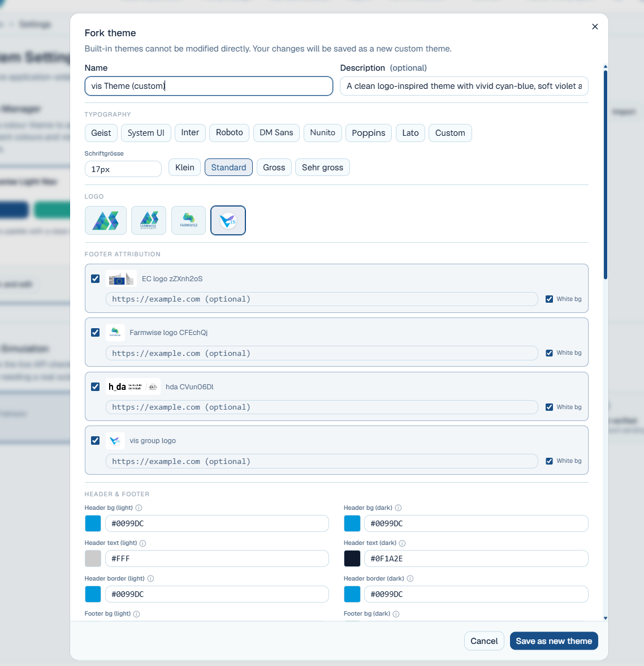This screenshot has height=666, width=644.
Task: Toggle White bg for EC logo
Action: pos(550,299)
